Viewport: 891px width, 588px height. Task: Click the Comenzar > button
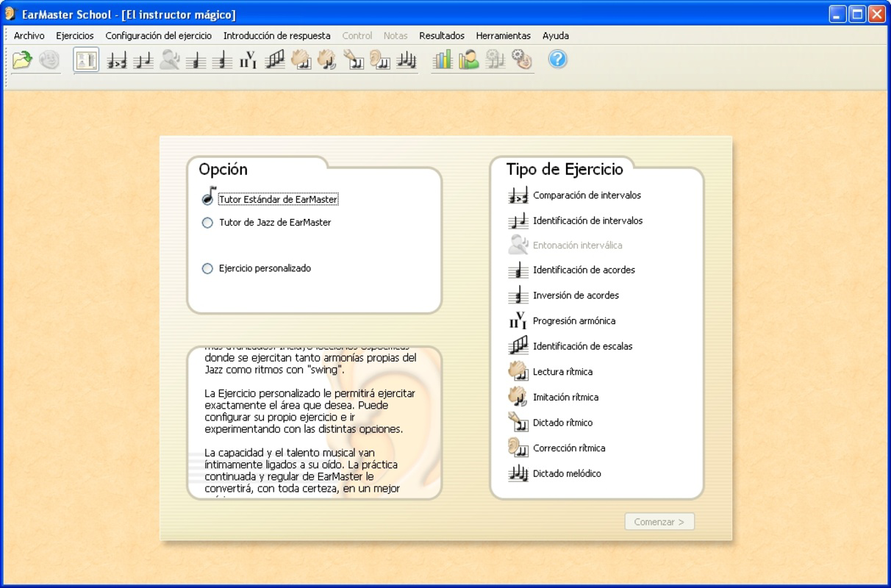[x=659, y=522]
